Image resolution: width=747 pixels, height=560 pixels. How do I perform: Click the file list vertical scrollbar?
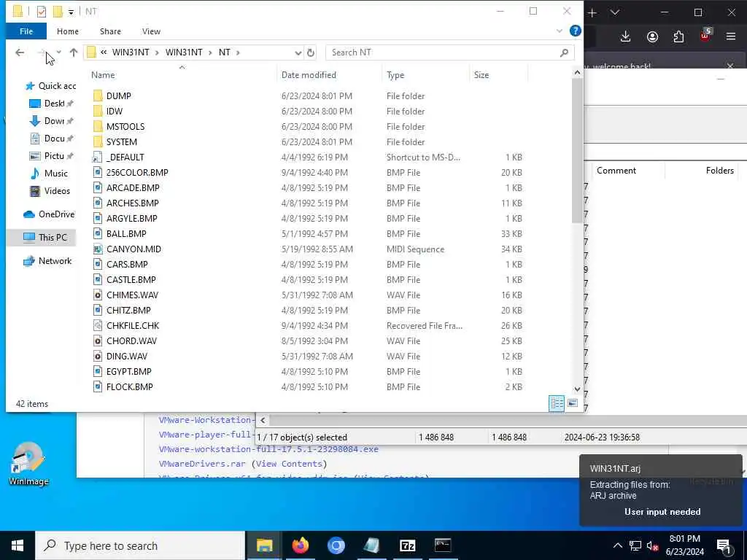(x=577, y=150)
